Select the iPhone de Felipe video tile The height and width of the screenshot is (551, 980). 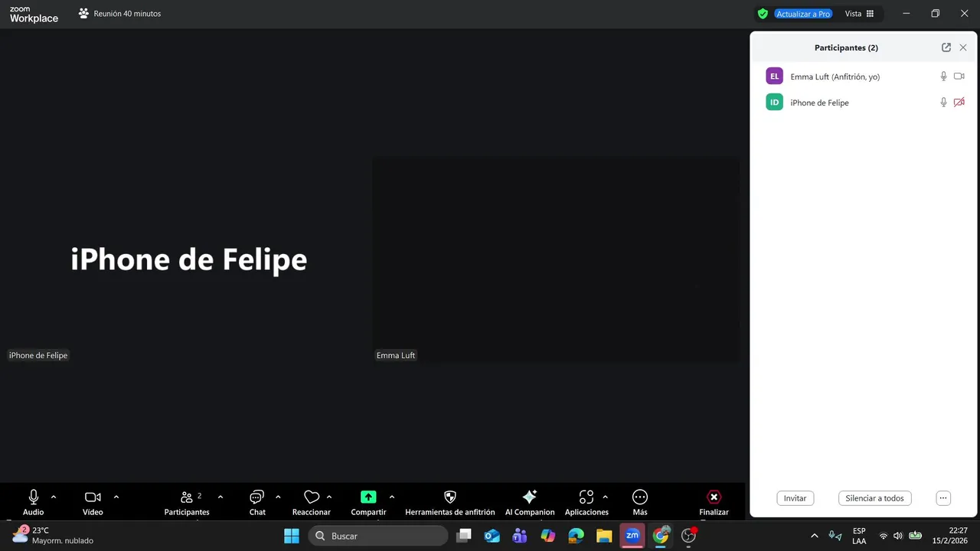pos(188,260)
